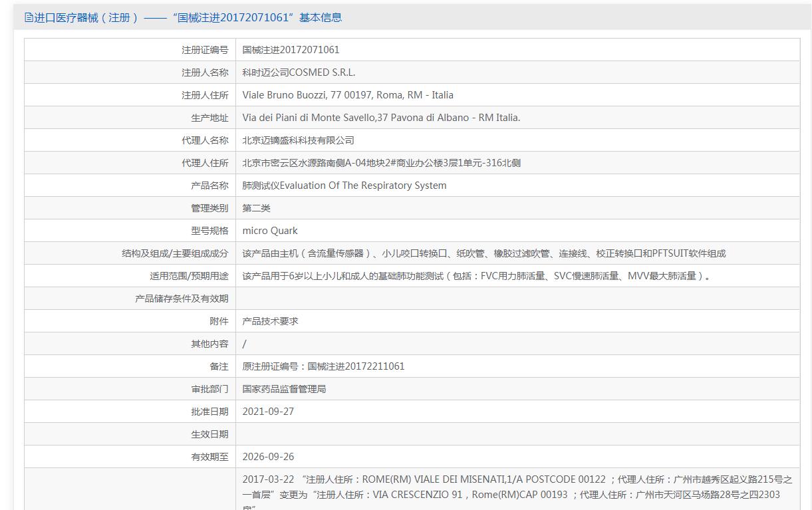This screenshot has height=510, width=812.
Task: Click the Viale Bruno Buozzi registrant address
Action: pyautogui.click(x=348, y=95)
